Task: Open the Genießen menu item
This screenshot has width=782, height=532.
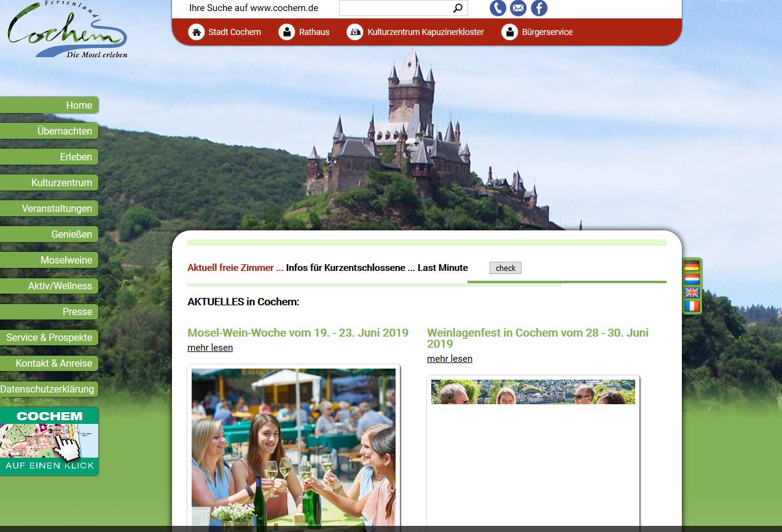Action: coord(49,234)
